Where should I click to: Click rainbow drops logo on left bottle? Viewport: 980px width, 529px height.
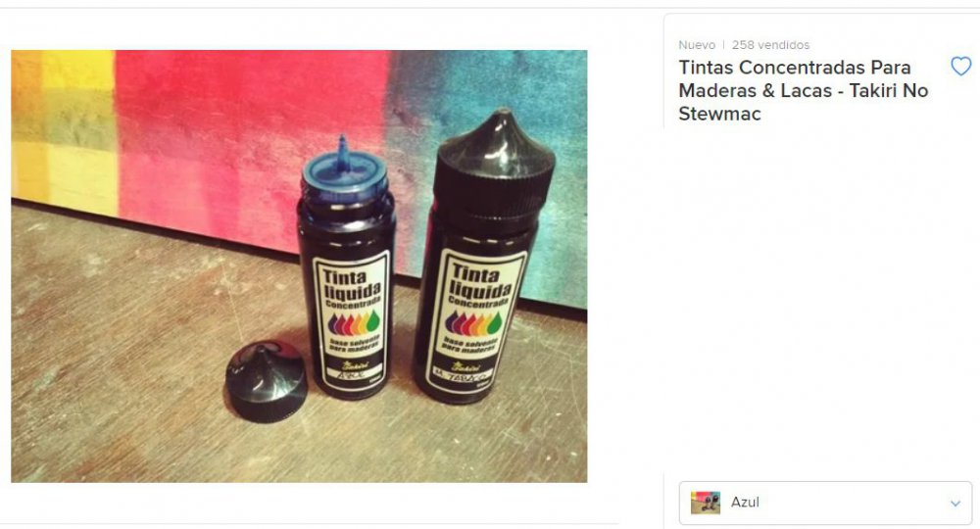[x=354, y=323]
